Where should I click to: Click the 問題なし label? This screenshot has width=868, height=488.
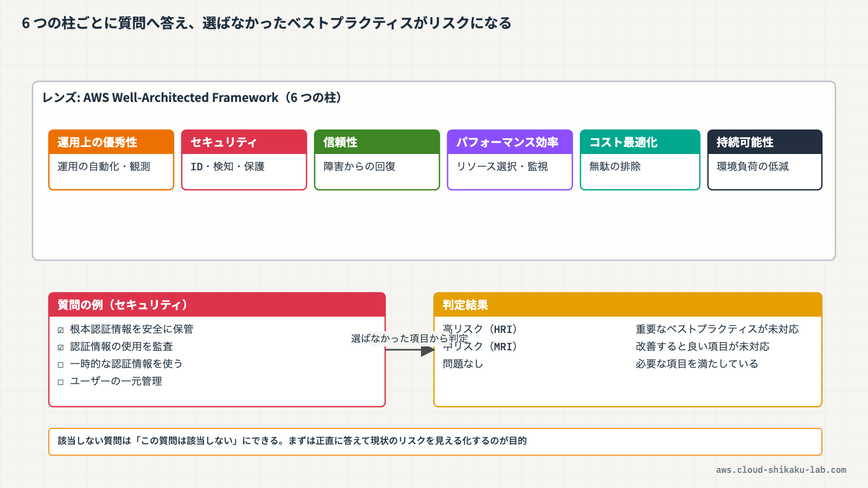click(x=463, y=364)
